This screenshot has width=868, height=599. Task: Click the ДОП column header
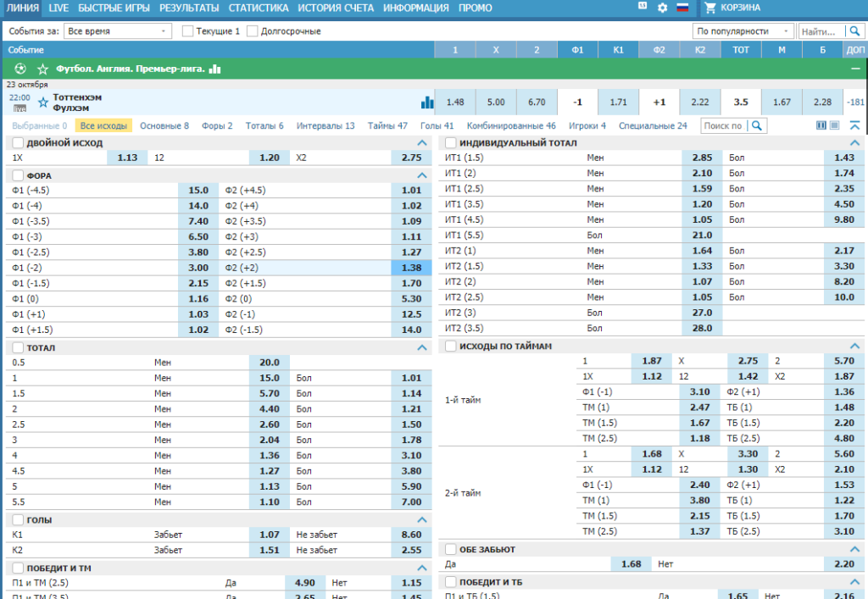coord(855,50)
